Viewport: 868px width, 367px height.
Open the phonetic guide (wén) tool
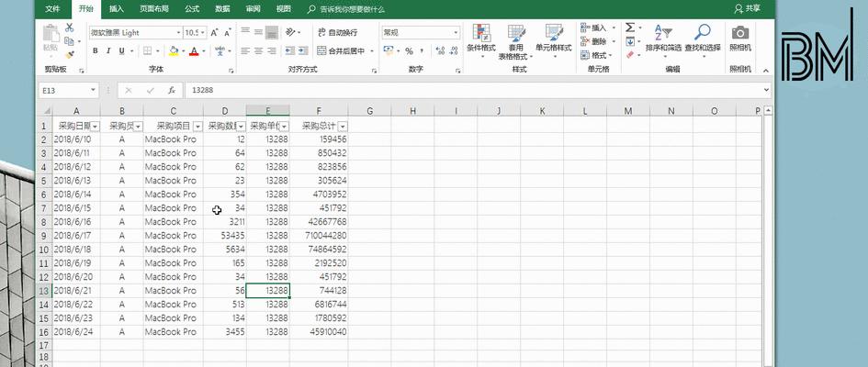tap(220, 50)
